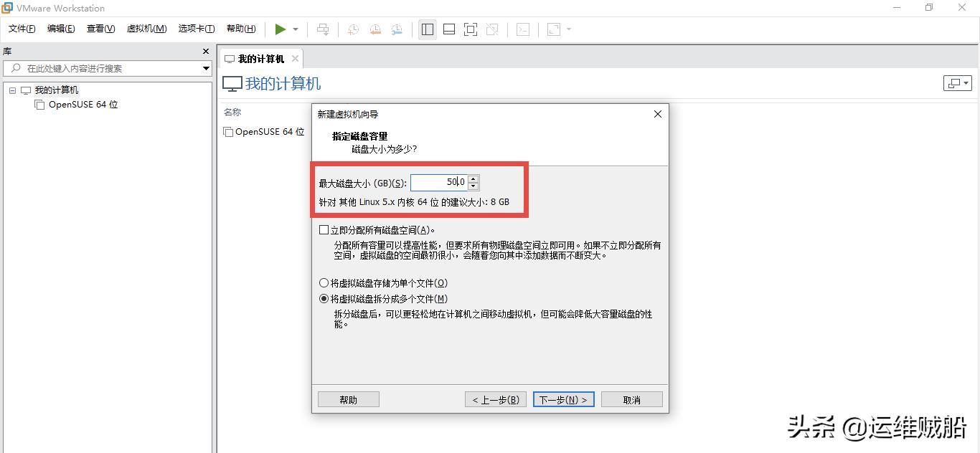Image resolution: width=980 pixels, height=453 pixels.
Task: Open the snapshot manager icon
Action: [x=397, y=29]
